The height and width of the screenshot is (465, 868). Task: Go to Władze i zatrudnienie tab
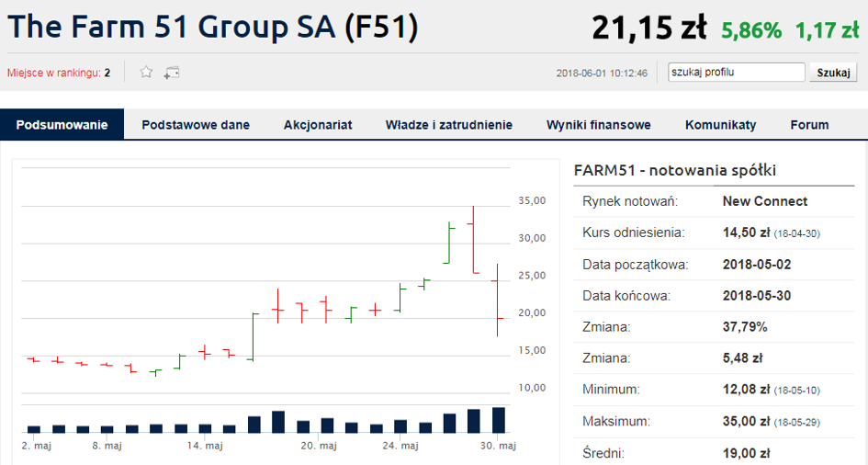click(449, 125)
